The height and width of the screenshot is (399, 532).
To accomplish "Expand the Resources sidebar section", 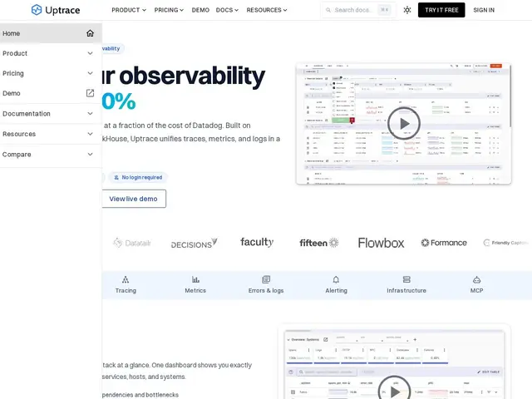I will [x=51, y=134].
